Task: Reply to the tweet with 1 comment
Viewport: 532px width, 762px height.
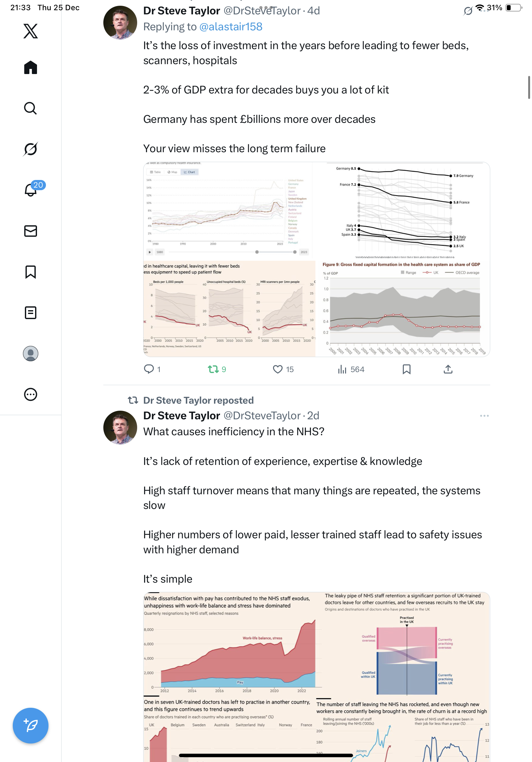Action: pyautogui.click(x=149, y=369)
